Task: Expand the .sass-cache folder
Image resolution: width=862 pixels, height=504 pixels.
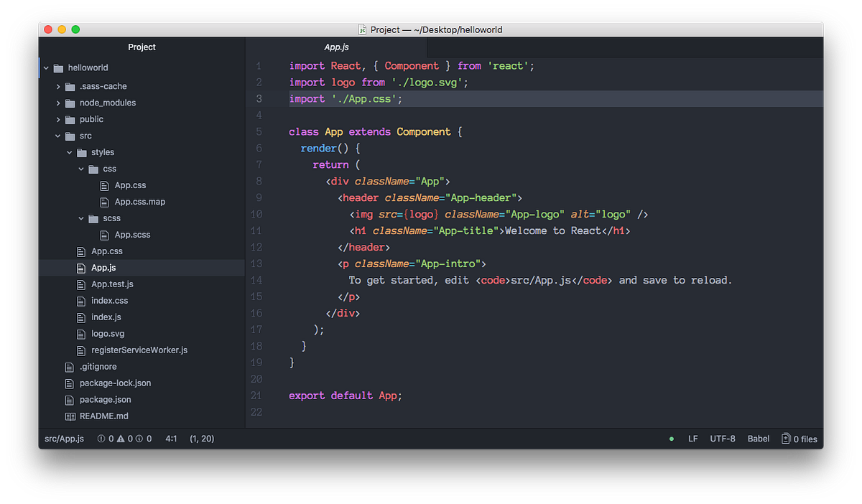Action: (x=60, y=86)
